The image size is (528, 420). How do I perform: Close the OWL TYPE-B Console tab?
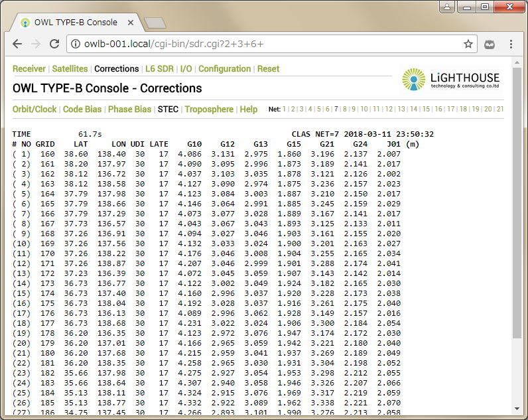pyautogui.click(x=131, y=23)
